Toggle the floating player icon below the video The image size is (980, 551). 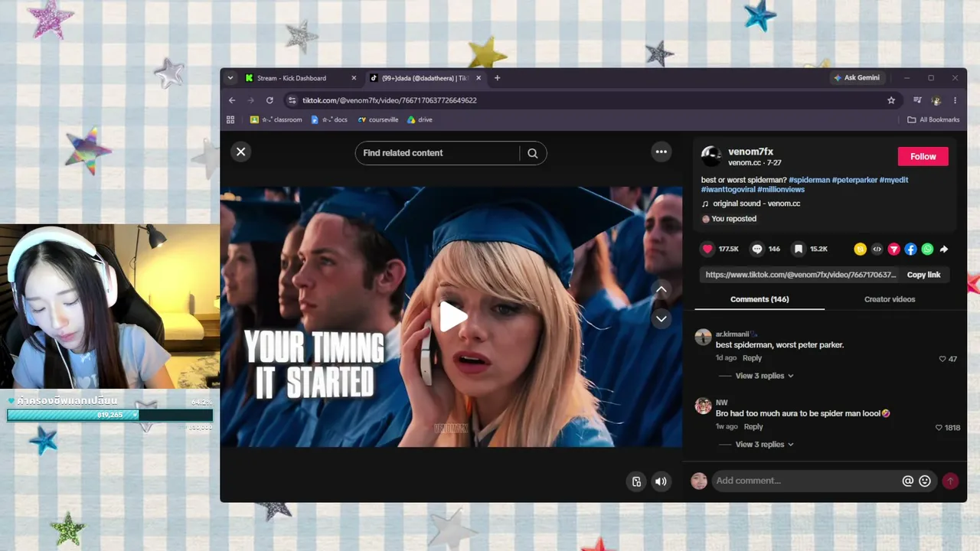point(636,481)
